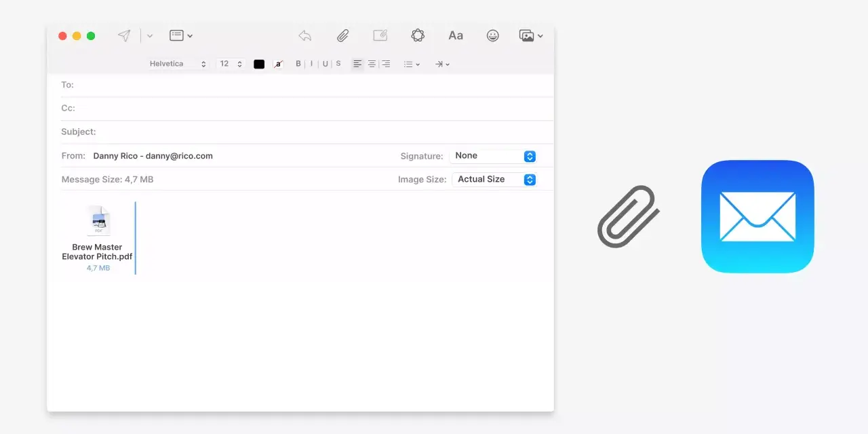Open the text background color swatch
Screen dimensions: 868x434
278,64
